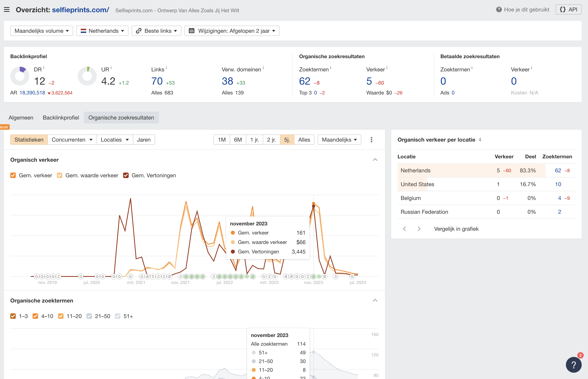Select the '1 jr.' time range
Image resolution: width=588 pixels, height=379 pixels.
pos(254,140)
